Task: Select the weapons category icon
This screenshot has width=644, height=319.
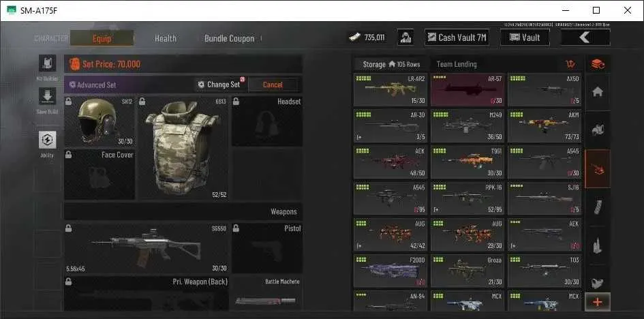Action: click(598, 169)
